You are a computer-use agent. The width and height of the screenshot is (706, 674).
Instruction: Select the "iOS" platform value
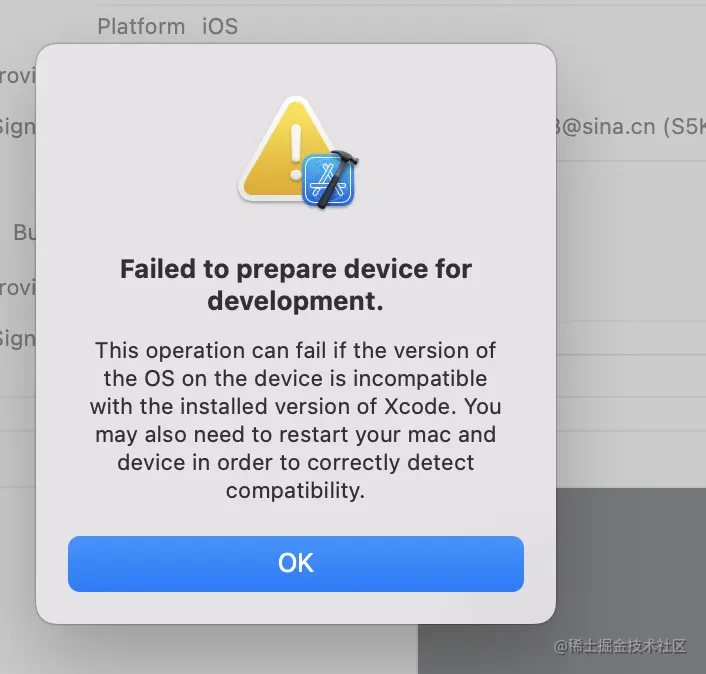(x=220, y=26)
